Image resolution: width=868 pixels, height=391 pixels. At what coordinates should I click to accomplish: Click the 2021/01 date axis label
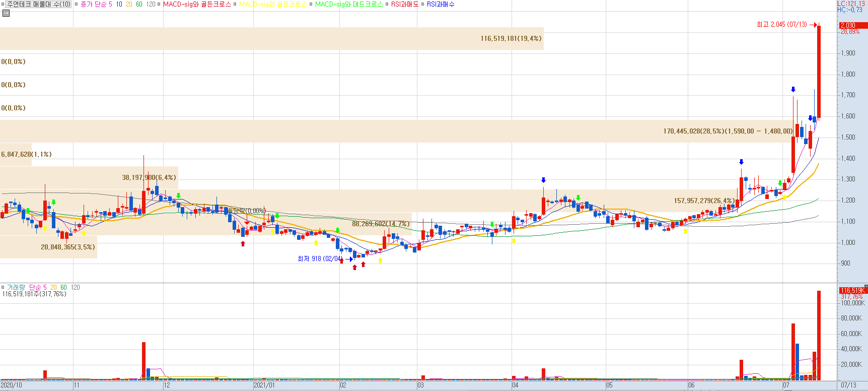tap(264, 385)
